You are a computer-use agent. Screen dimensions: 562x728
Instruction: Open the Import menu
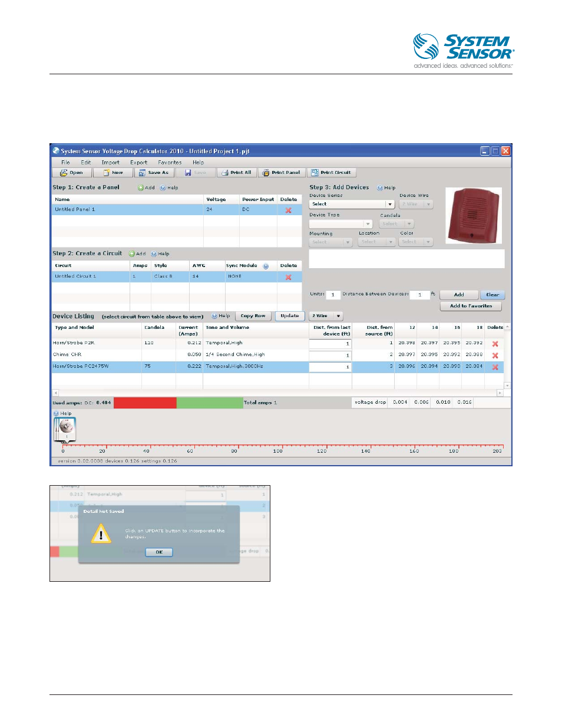coord(110,163)
